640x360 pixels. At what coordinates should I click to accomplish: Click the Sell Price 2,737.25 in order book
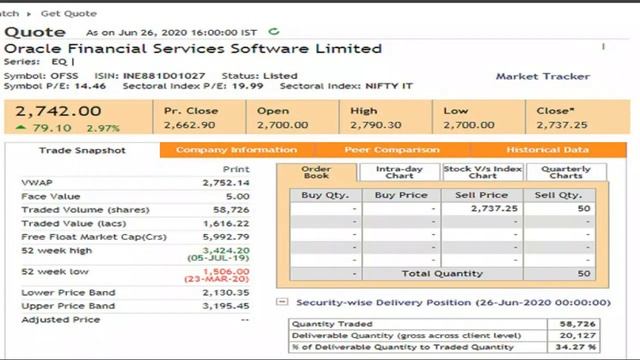494,209
